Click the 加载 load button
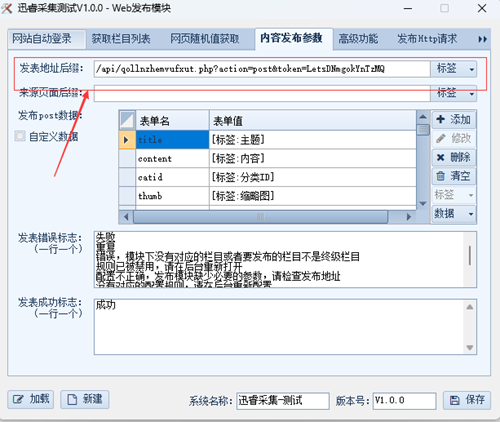The width and height of the screenshot is (500, 422). tap(31, 399)
